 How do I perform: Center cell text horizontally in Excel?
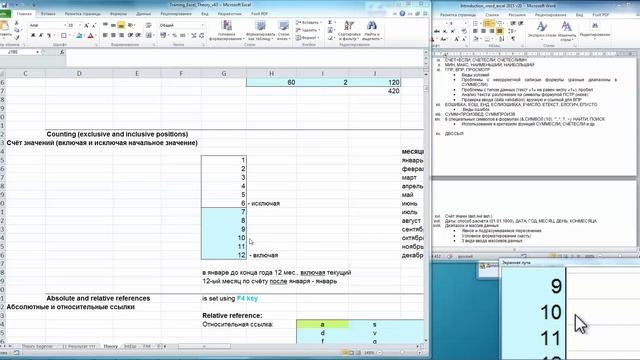(x=113, y=36)
